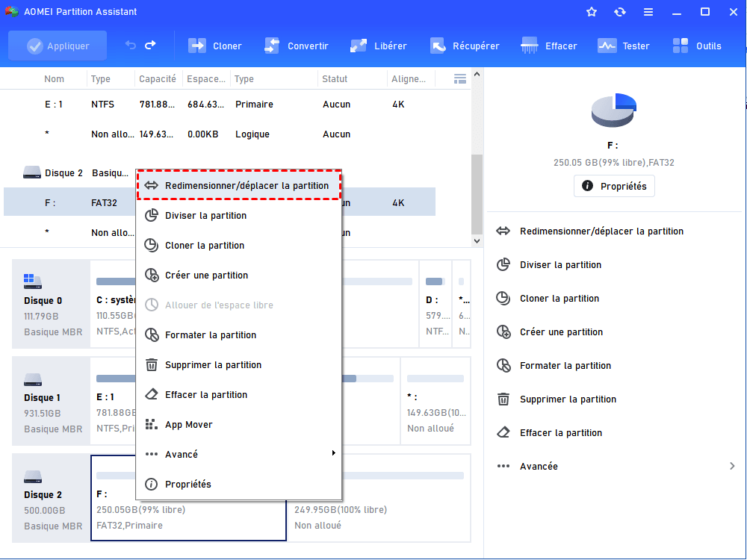Select Supprimer la partition in context menu
Screen dimensions: 747x560
[x=239, y=365]
